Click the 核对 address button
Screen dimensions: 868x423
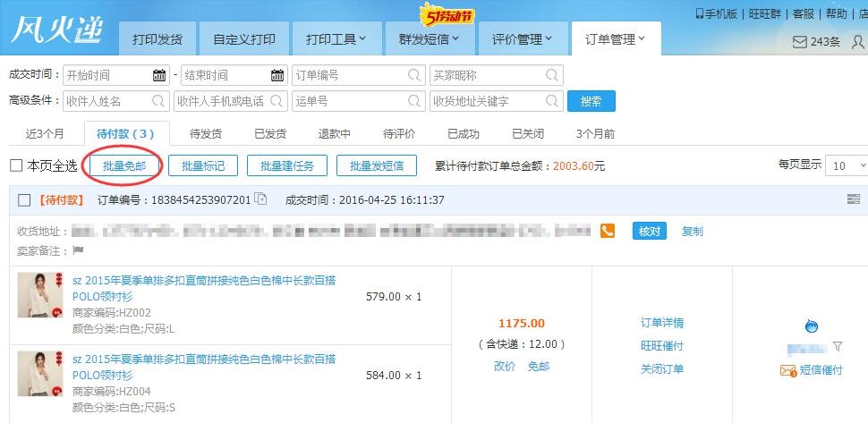coord(650,231)
